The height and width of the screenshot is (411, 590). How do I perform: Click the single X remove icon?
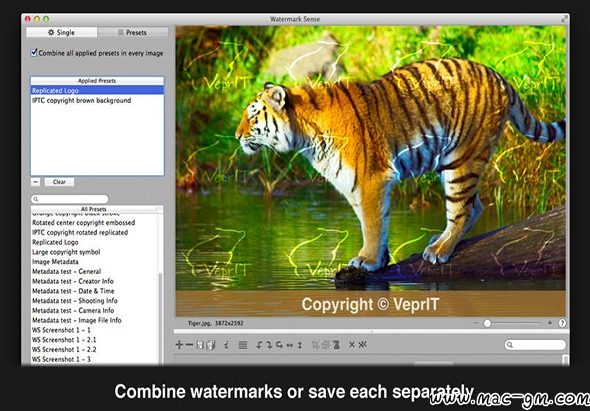tap(351, 344)
